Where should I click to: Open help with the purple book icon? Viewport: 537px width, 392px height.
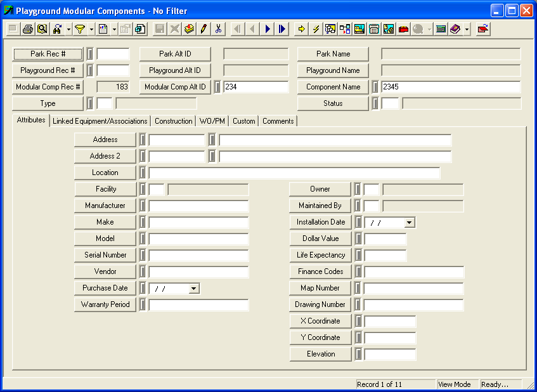click(x=455, y=29)
